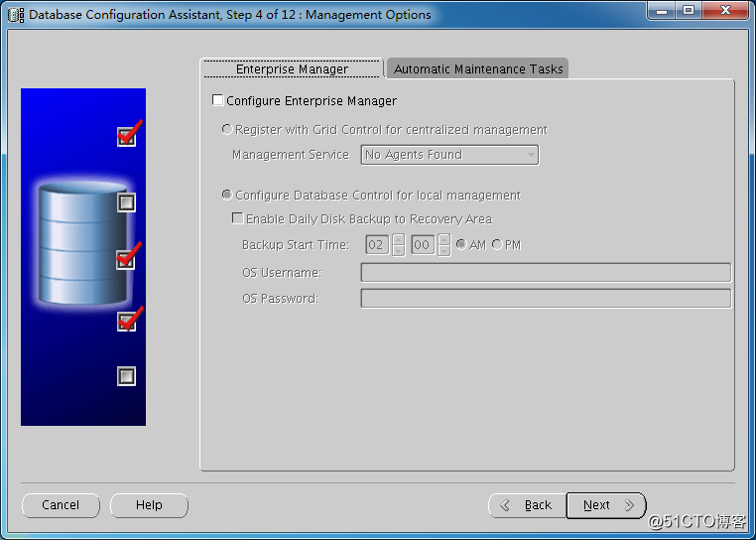Select Configure Database Control for local management

(226, 195)
